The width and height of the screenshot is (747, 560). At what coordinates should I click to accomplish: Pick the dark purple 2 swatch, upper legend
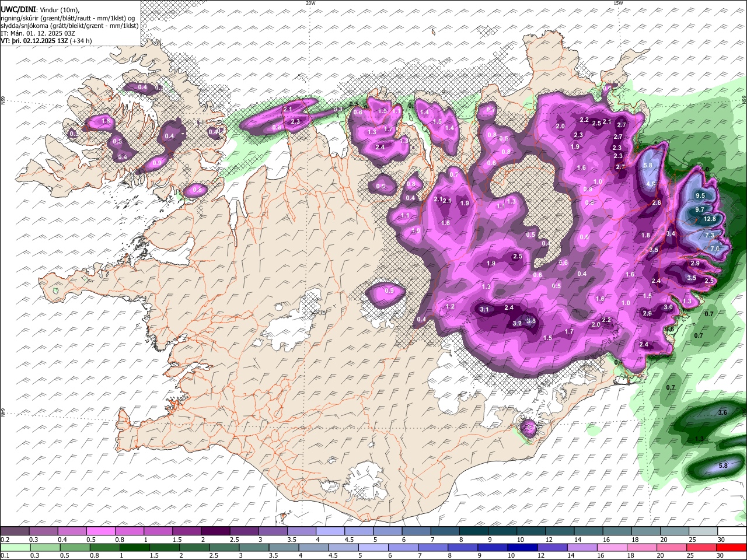pos(215,531)
